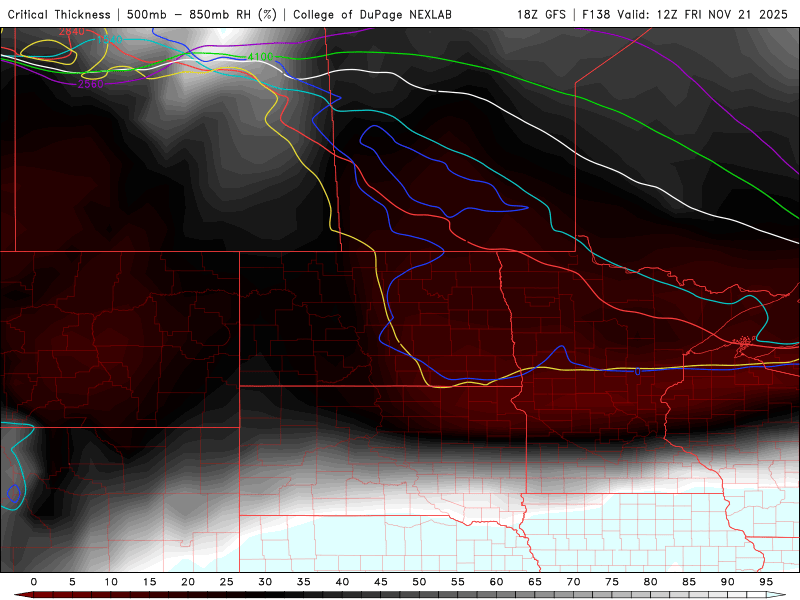Click the colorbar tick label "70"
The image size is (800, 600).
573,582
